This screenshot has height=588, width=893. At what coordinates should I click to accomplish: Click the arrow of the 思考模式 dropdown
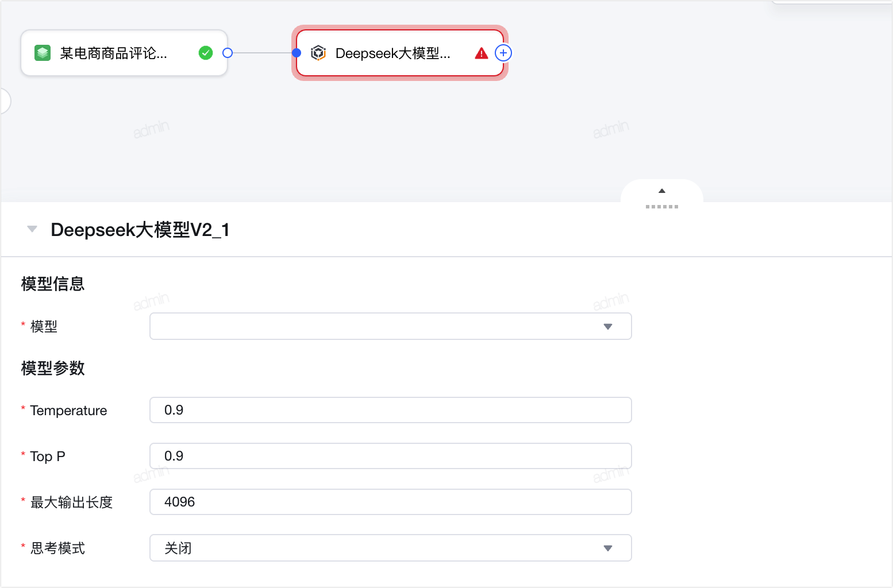(x=608, y=548)
